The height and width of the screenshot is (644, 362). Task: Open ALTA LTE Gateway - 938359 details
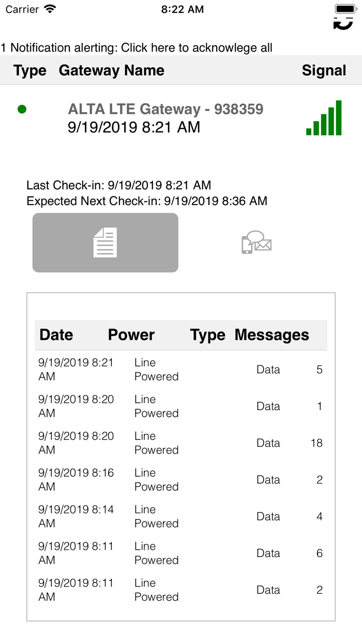pos(165,109)
